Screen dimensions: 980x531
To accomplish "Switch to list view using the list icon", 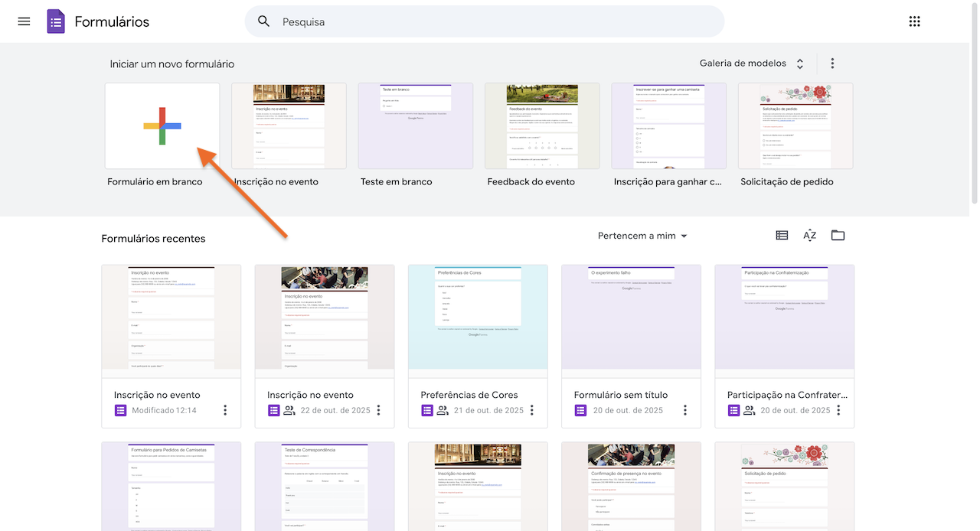I will tap(782, 235).
